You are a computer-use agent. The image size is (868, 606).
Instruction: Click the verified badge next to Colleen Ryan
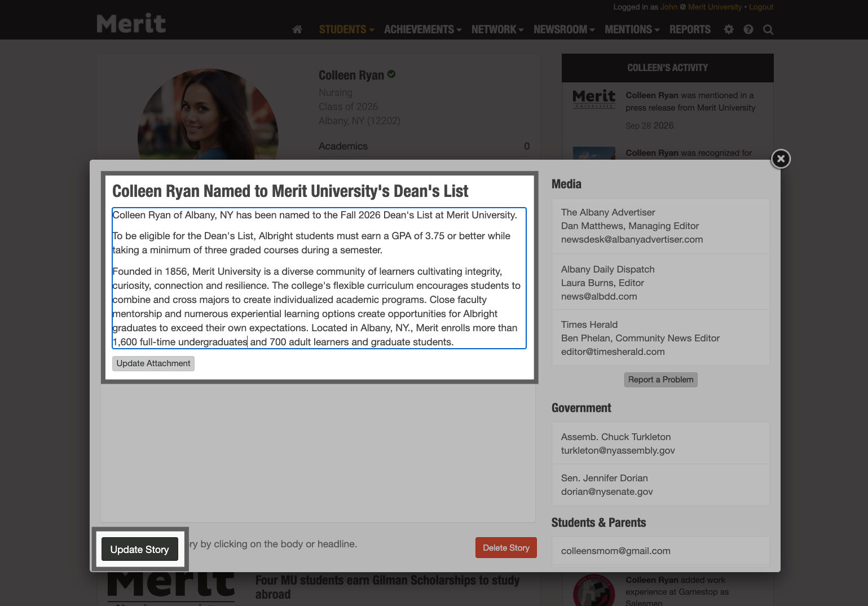392,74
